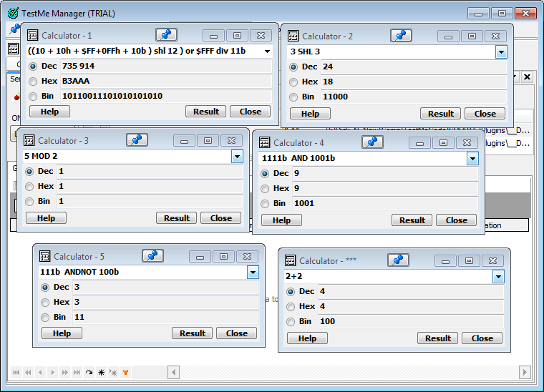
Task: Click Help button in Calculator - 3
Action: (x=46, y=218)
